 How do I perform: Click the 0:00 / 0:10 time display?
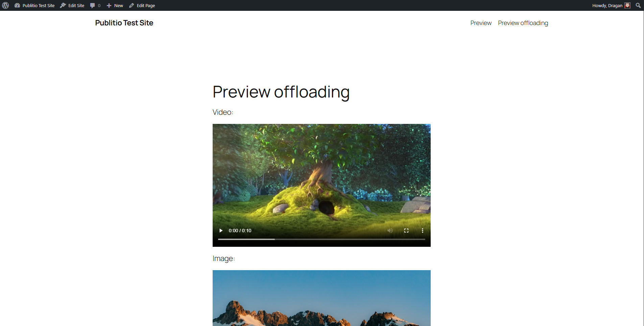tap(240, 231)
